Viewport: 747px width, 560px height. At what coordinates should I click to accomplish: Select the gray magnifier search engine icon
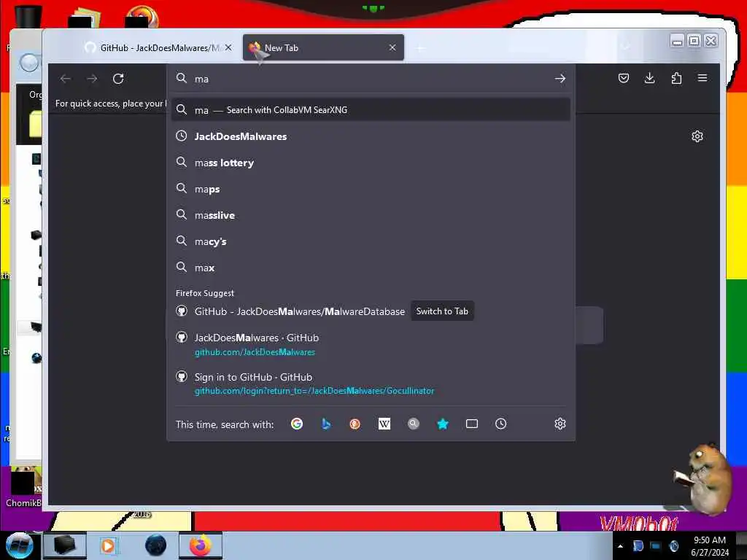tap(414, 424)
